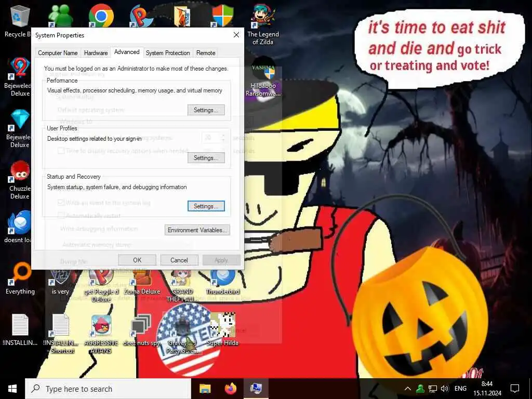Screen dimensions: 532x399
Task: Open the Zuma Deluxe shortcut
Action: [x=142, y=282]
